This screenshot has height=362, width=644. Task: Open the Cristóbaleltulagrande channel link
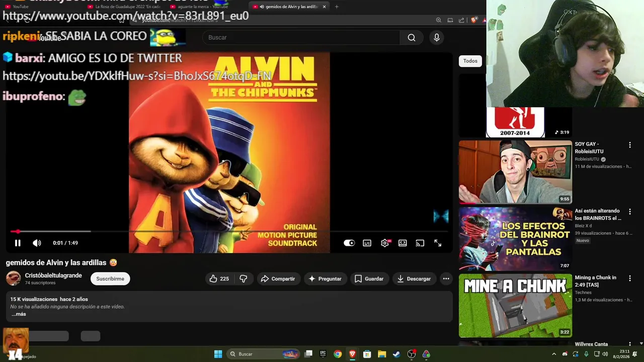[53, 276]
